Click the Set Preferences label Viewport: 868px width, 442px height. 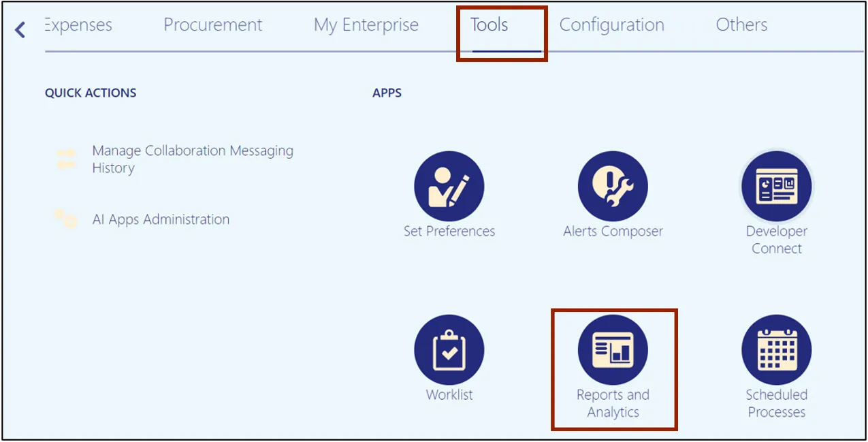click(449, 231)
